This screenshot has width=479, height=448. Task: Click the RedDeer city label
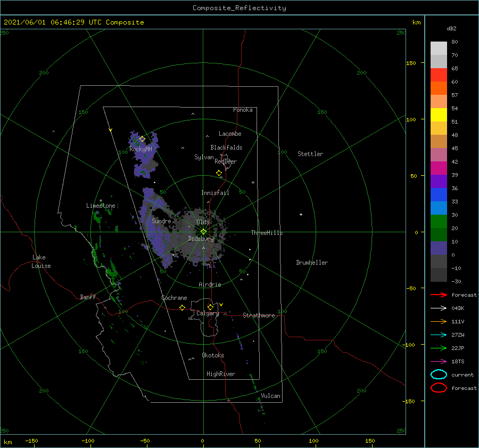[x=226, y=161]
